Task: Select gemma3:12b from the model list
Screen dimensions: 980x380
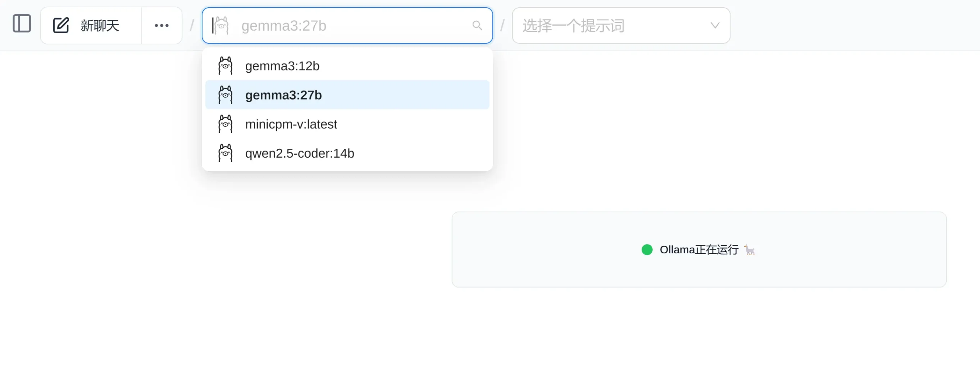Action: pyautogui.click(x=282, y=65)
